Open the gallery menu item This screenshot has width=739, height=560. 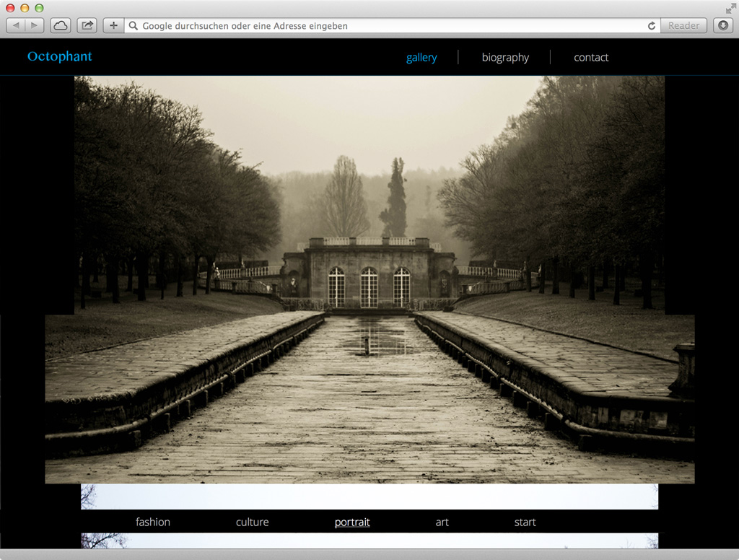coord(421,58)
